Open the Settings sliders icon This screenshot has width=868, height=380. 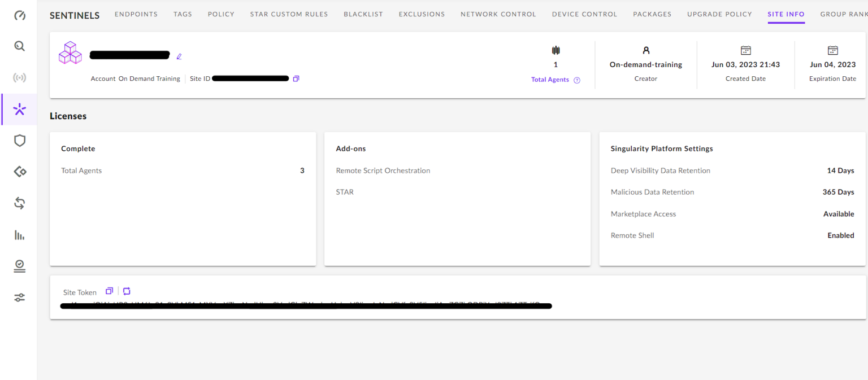19,297
